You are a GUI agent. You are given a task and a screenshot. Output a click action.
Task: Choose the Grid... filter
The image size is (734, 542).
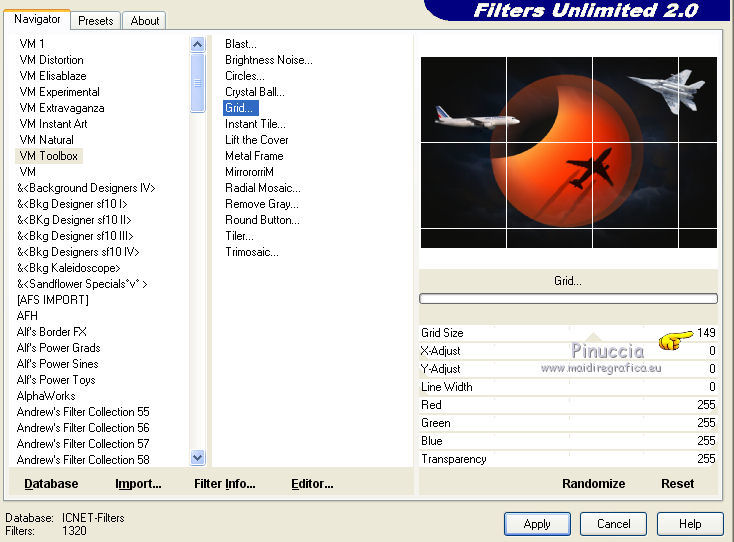tap(241, 108)
